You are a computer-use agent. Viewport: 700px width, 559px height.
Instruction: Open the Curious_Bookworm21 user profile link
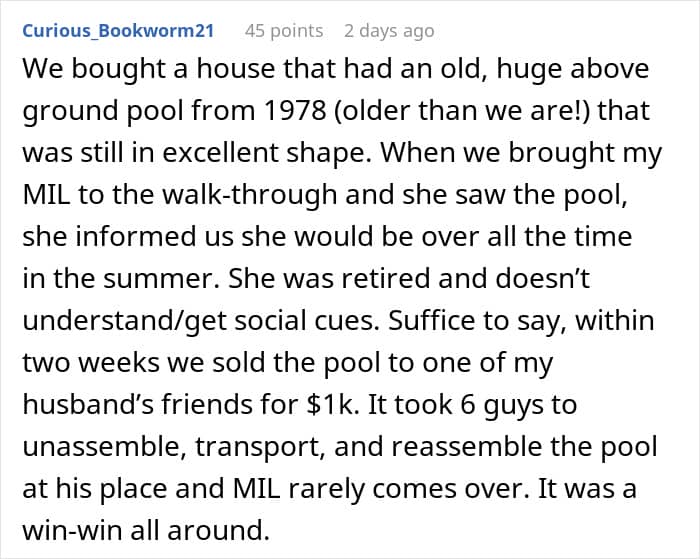pyautogui.click(x=117, y=30)
